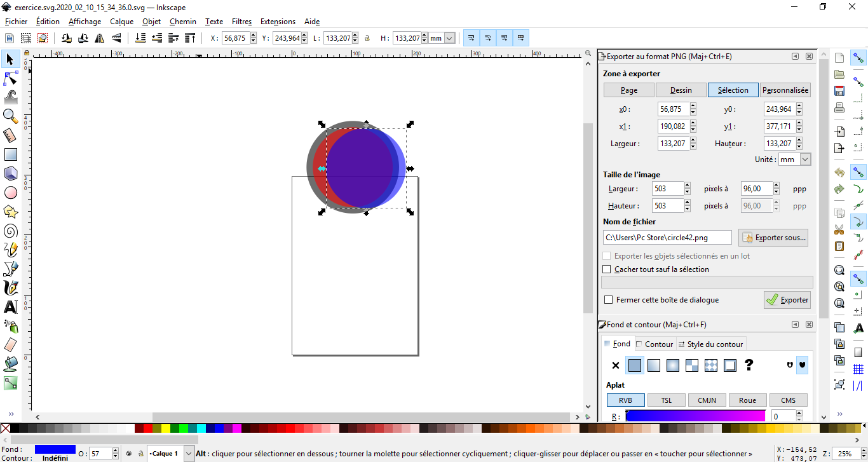868x462 pixels.
Task: Click the file name input field
Action: 667,238
